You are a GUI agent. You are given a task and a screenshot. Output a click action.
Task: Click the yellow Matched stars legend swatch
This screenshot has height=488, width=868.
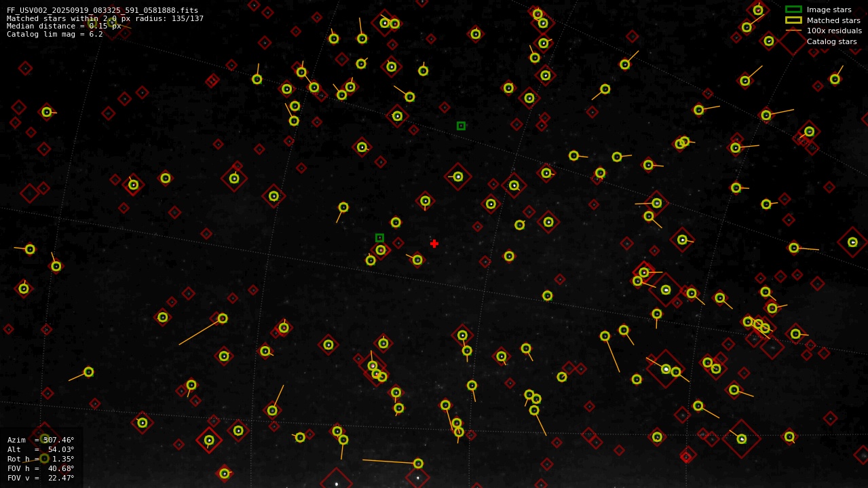[793, 20]
